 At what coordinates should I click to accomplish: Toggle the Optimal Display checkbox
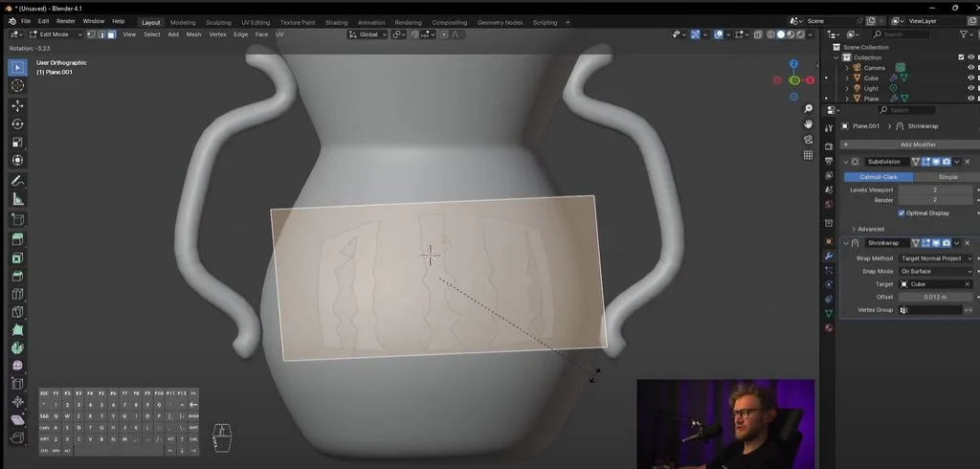(x=902, y=213)
